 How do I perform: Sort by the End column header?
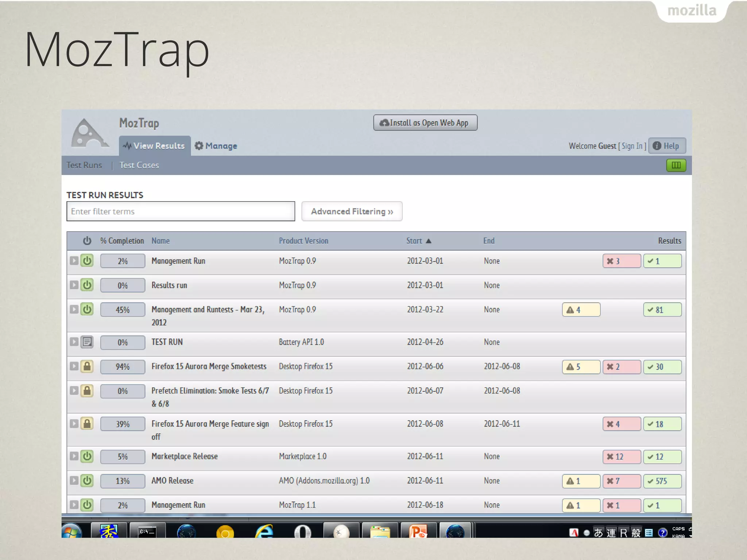pos(489,241)
